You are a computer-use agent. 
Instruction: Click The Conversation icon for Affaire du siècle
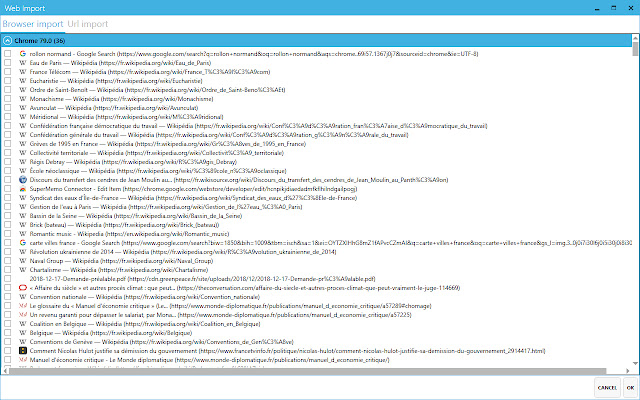[x=23, y=288]
